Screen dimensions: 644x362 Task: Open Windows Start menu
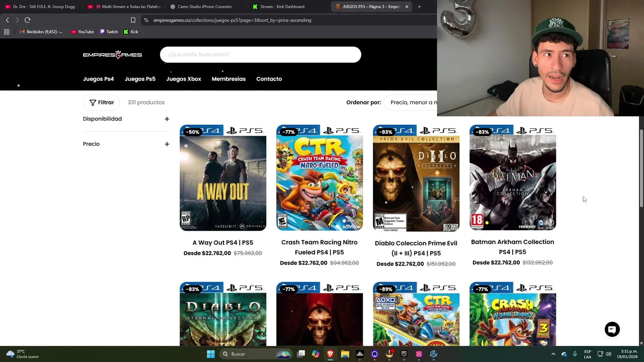pyautogui.click(x=211, y=354)
